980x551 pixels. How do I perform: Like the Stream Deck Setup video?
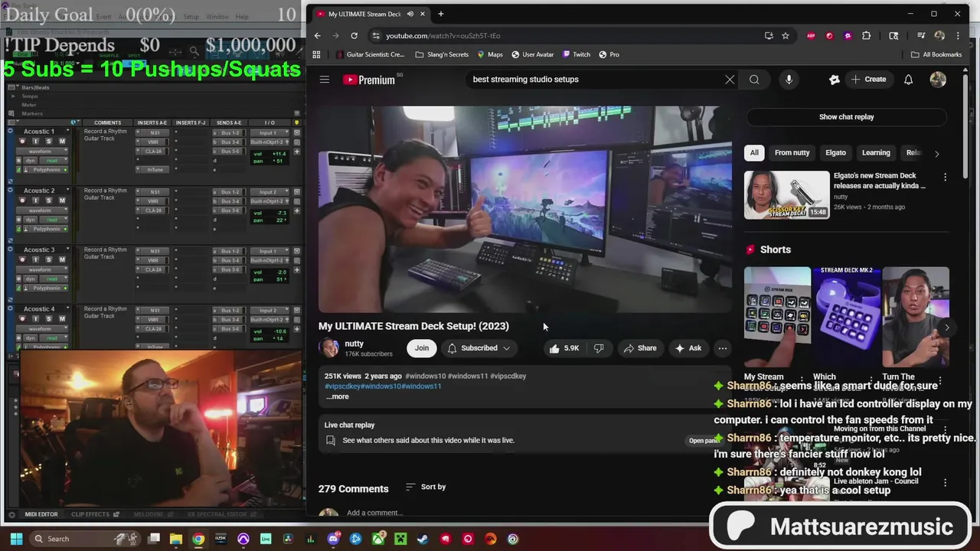(x=563, y=348)
